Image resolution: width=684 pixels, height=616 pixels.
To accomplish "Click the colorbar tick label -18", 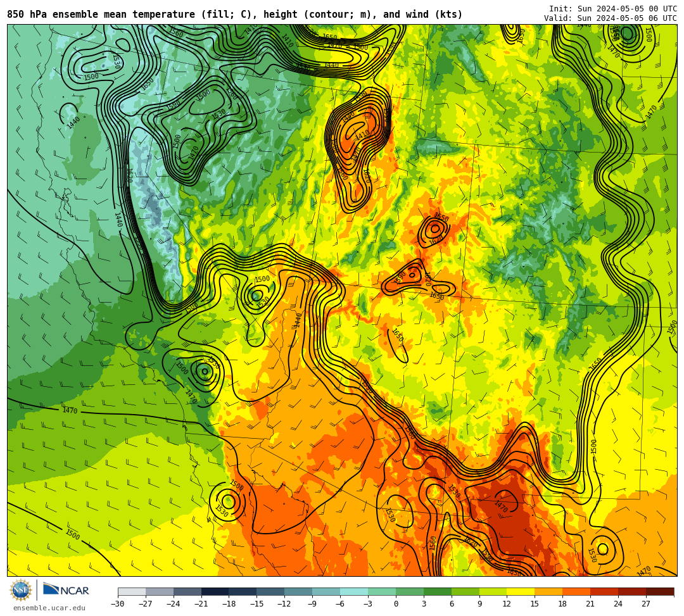I will (x=229, y=604).
